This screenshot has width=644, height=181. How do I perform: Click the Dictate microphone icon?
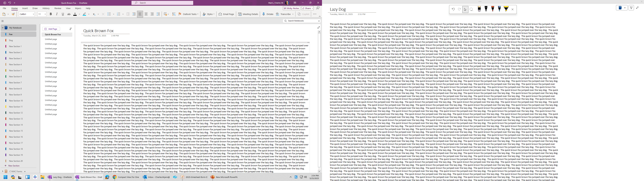(263, 14)
